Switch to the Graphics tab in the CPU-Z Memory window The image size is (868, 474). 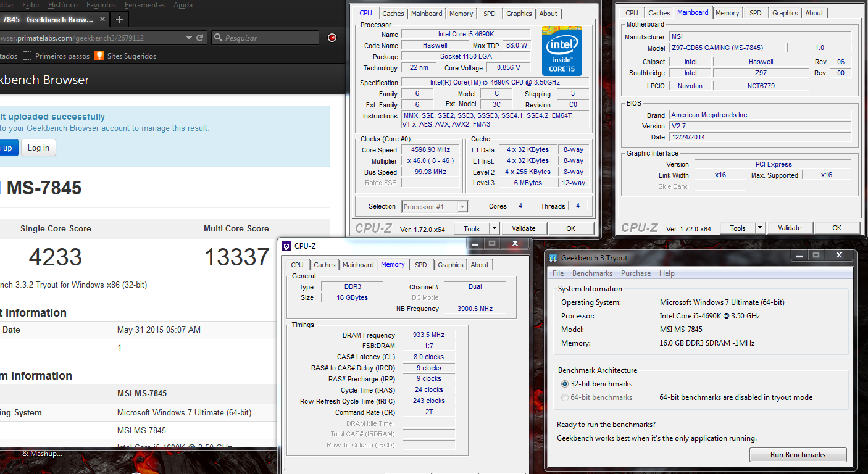(x=450, y=265)
